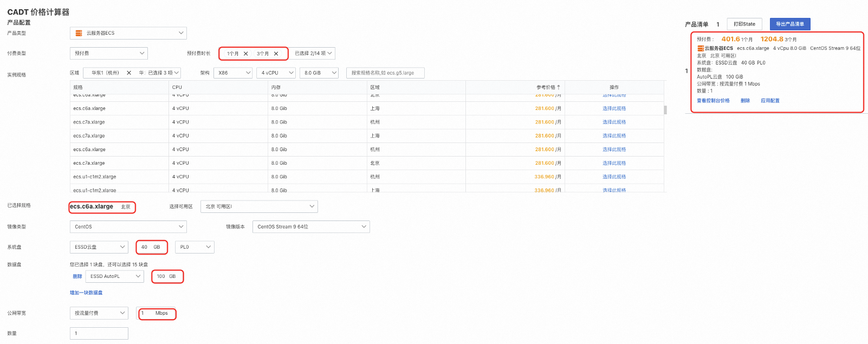The width and height of the screenshot is (868, 344).
Task: Open the 查看控制台价格 link
Action: [713, 101]
